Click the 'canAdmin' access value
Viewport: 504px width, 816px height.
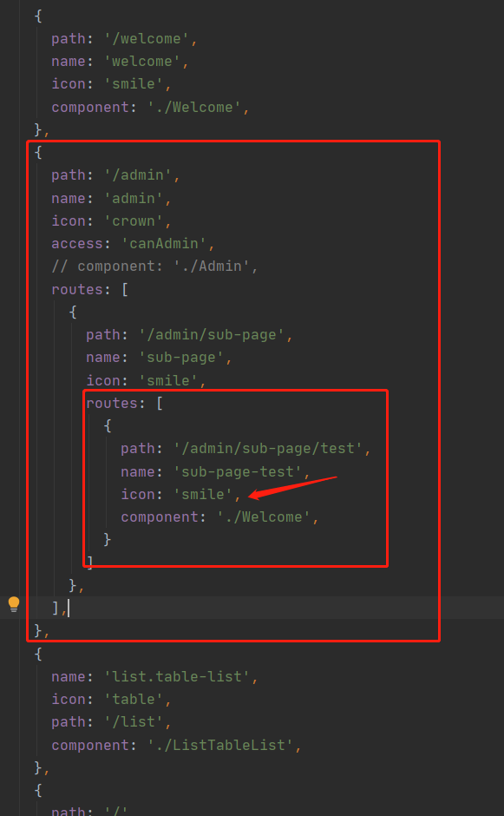(164, 244)
